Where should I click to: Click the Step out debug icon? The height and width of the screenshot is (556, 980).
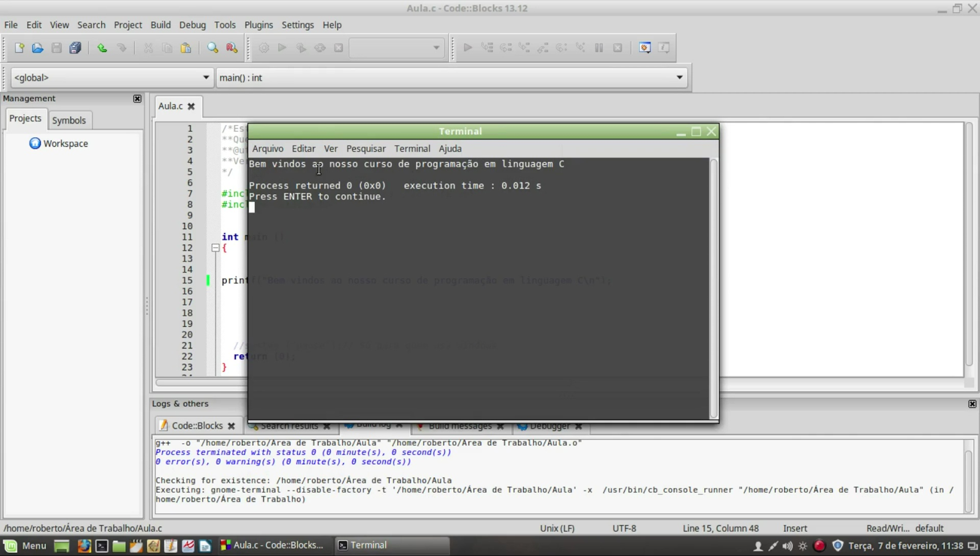(543, 48)
